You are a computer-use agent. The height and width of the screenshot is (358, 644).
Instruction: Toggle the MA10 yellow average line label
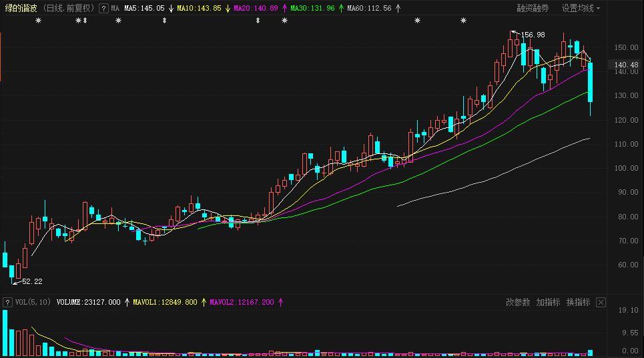coord(198,9)
